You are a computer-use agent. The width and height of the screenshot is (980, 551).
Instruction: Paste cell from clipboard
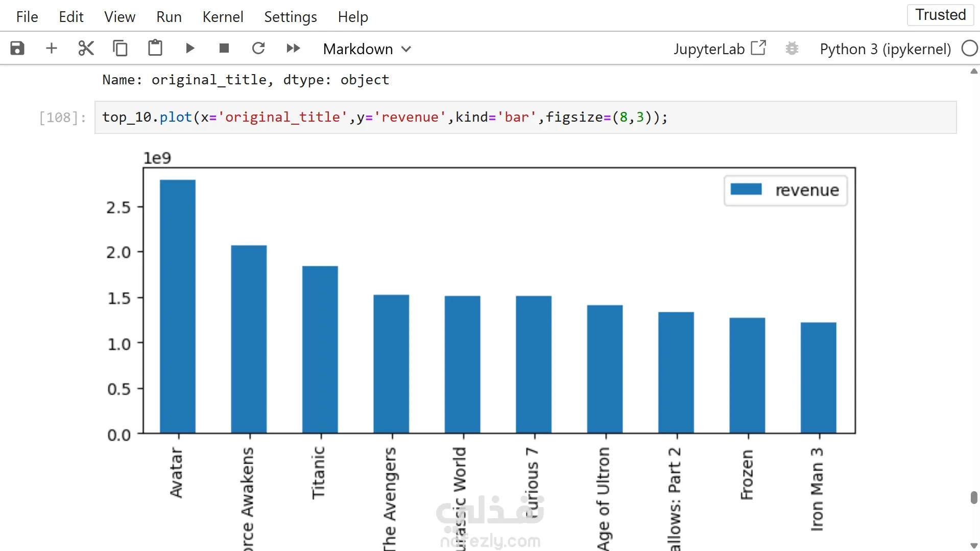tap(155, 49)
